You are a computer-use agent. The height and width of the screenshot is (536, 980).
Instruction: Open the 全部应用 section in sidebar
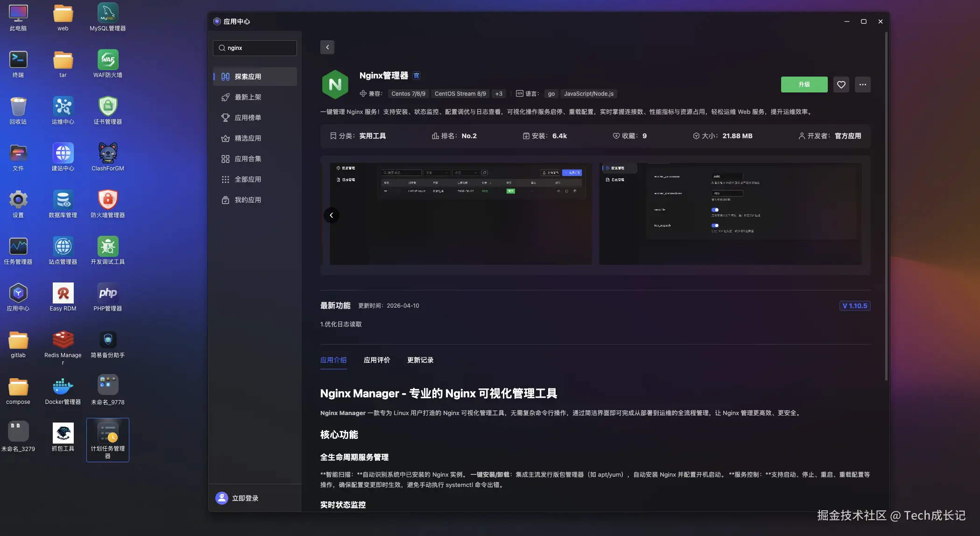tap(248, 179)
